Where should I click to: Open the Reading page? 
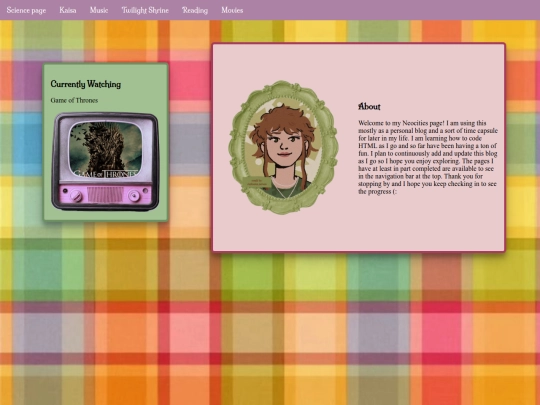(195, 10)
